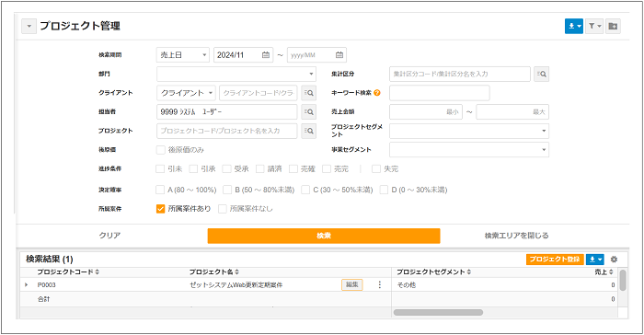Open lookup search for クライアント
The height and width of the screenshot is (335, 644).
pyautogui.click(x=308, y=93)
